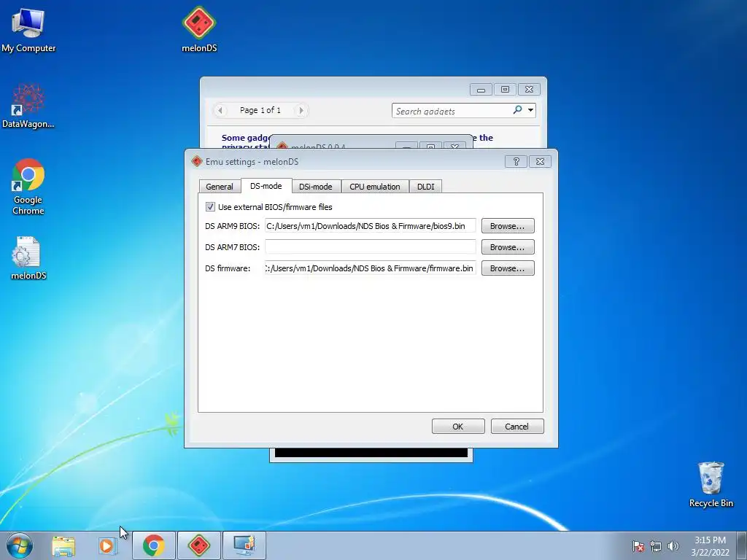The image size is (747, 560).
Task: Click the Emu settings help question button
Action: pos(516,161)
